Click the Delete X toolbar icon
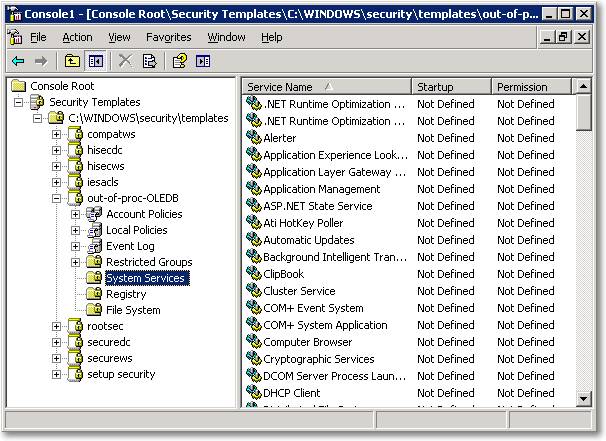The height and width of the screenshot is (441, 606). point(125,61)
